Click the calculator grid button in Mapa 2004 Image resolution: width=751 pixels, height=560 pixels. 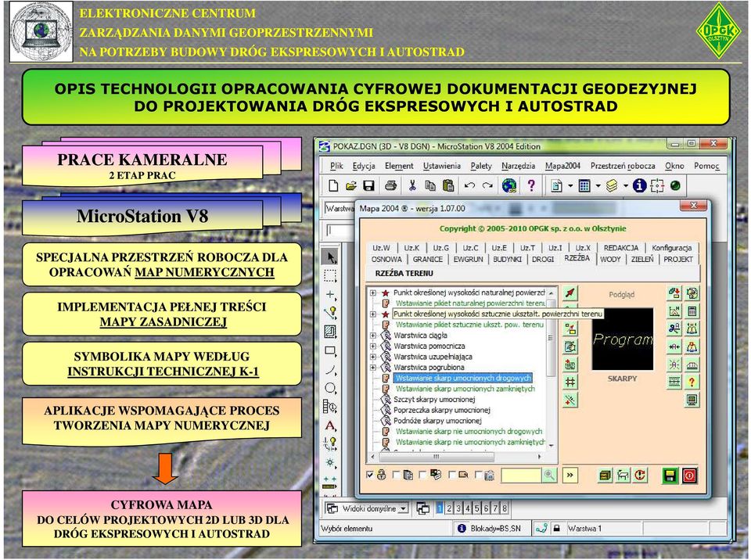[692, 311]
